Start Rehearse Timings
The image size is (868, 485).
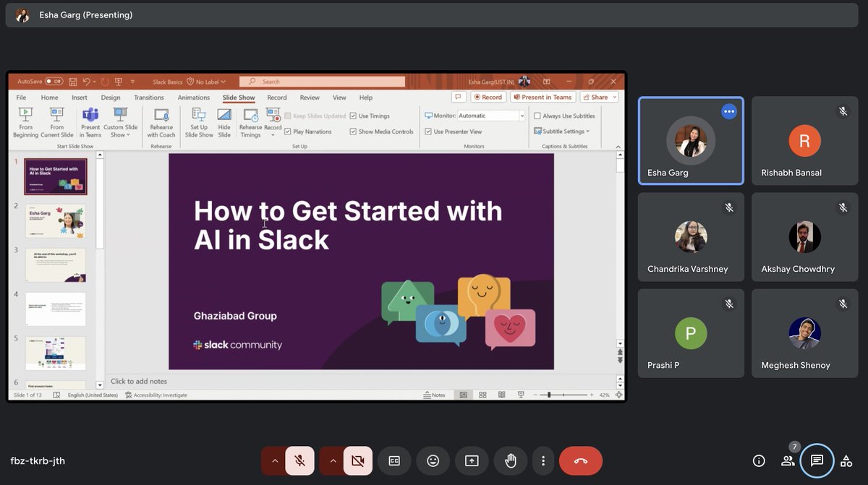pos(250,122)
